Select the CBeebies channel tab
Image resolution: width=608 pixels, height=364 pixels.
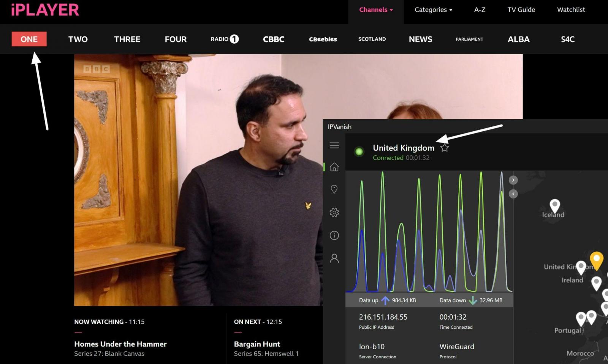[323, 39]
